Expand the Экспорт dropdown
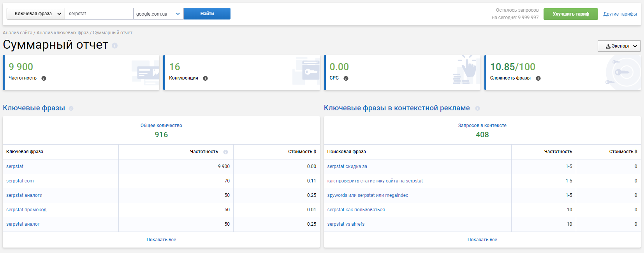 click(x=619, y=46)
